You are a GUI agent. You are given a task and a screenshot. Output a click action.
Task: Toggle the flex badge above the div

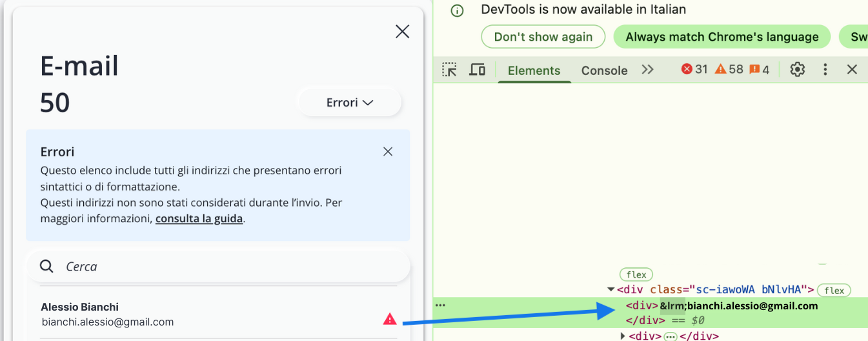636,275
